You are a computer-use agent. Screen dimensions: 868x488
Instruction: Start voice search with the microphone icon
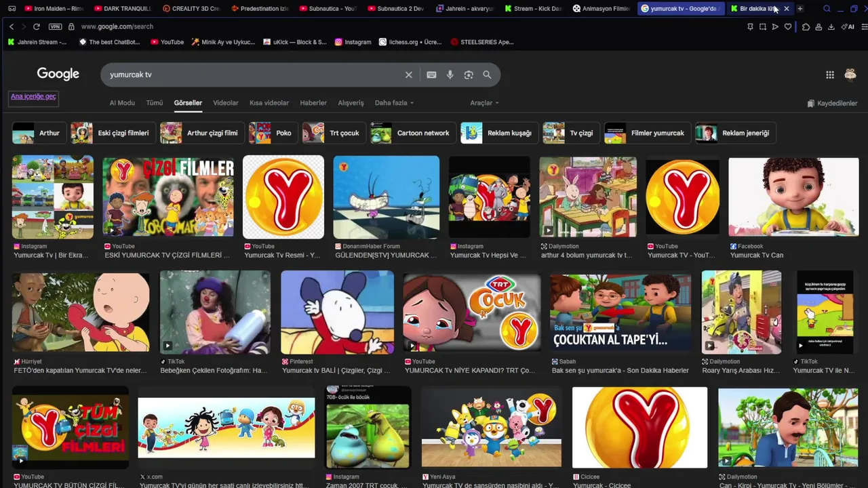tap(450, 75)
